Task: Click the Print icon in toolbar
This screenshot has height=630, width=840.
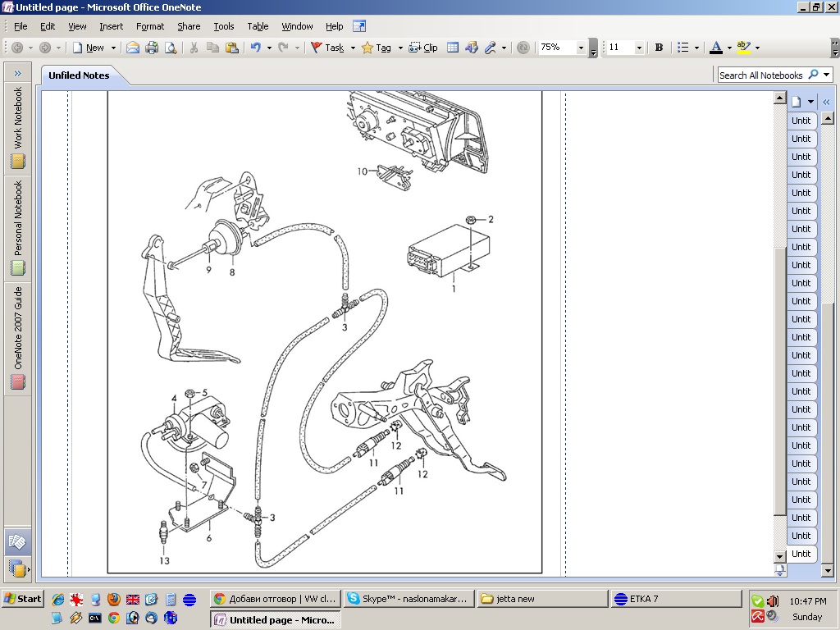Action: point(152,48)
